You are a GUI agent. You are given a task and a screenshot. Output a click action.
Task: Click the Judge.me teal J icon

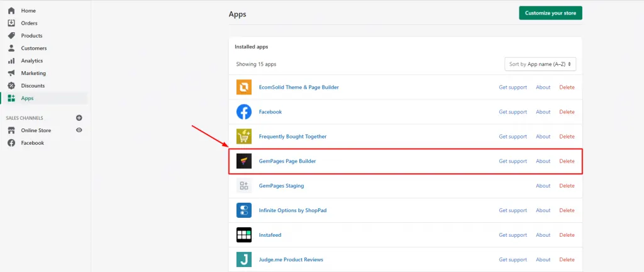click(x=244, y=259)
